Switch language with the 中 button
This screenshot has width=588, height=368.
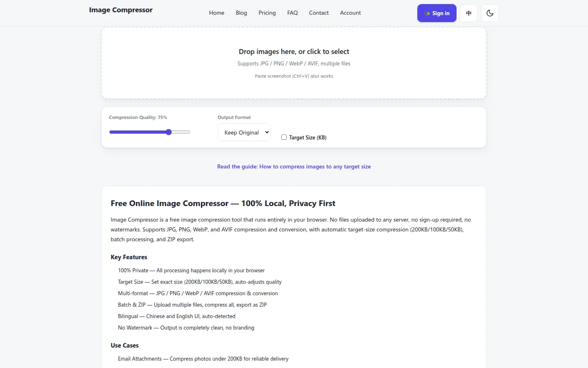click(x=469, y=13)
